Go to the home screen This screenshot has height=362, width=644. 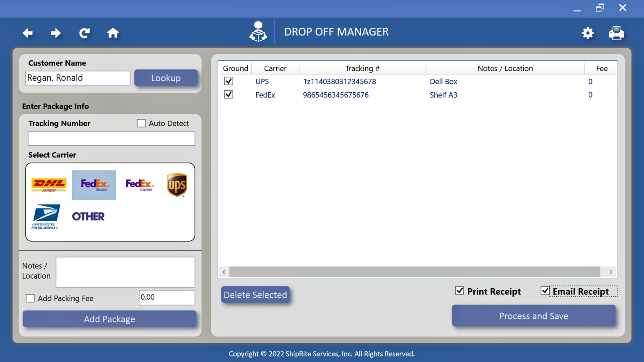pyautogui.click(x=113, y=33)
